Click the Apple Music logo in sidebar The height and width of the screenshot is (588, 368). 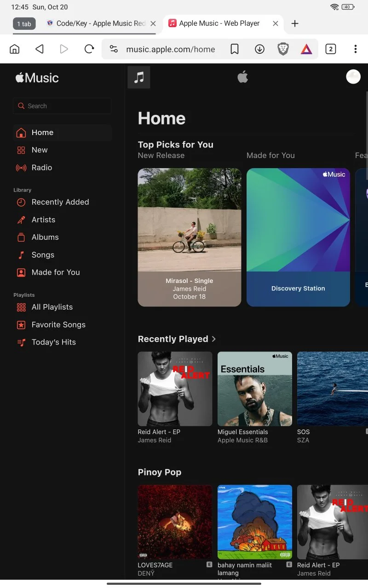click(x=37, y=78)
